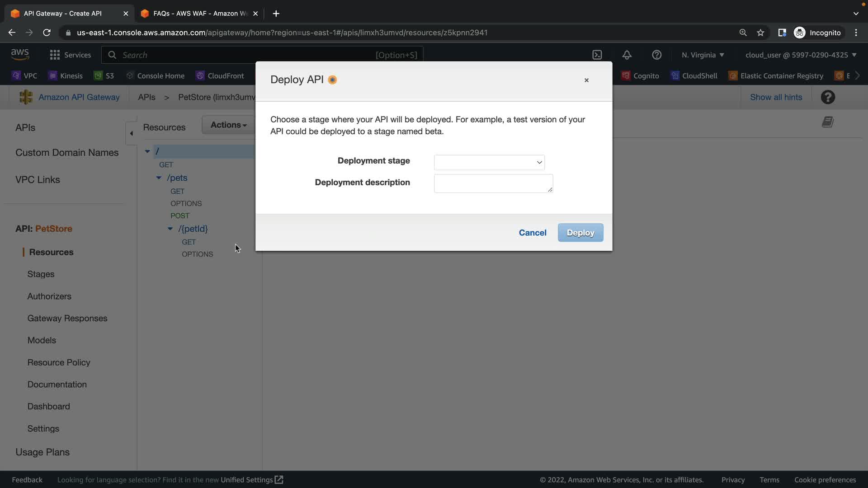Collapse the /pets resource tree node
This screenshot has width=868, height=488.
(x=159, y=178)
